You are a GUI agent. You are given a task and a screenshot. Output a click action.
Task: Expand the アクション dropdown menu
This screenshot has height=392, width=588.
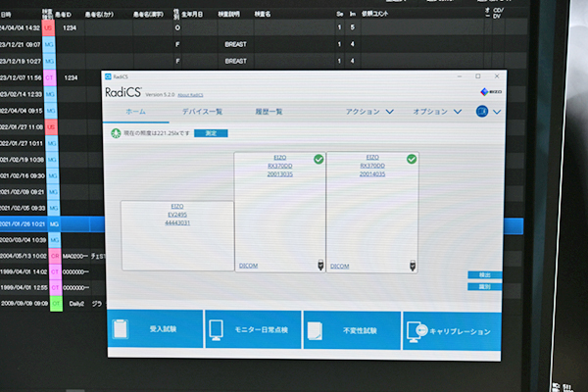point(369,112)
